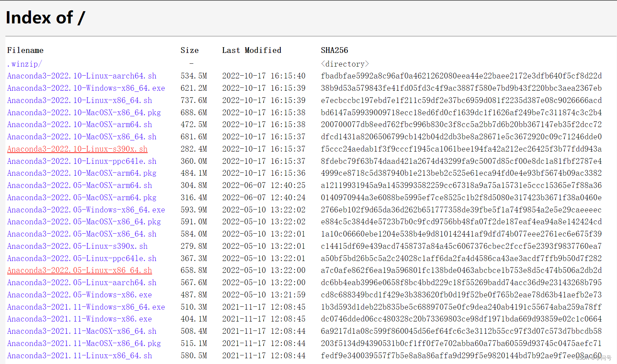Click the hash beginning 8fdebc79f63b74da
617x364 pixels.
461,161
